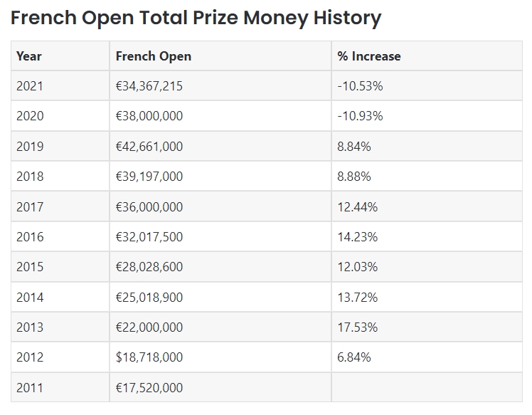The width and height of the screenshot is (532, 415).
Task: Select the 12.03% cell for 2015
Action: pyautogui.click(x=357, y=267)
